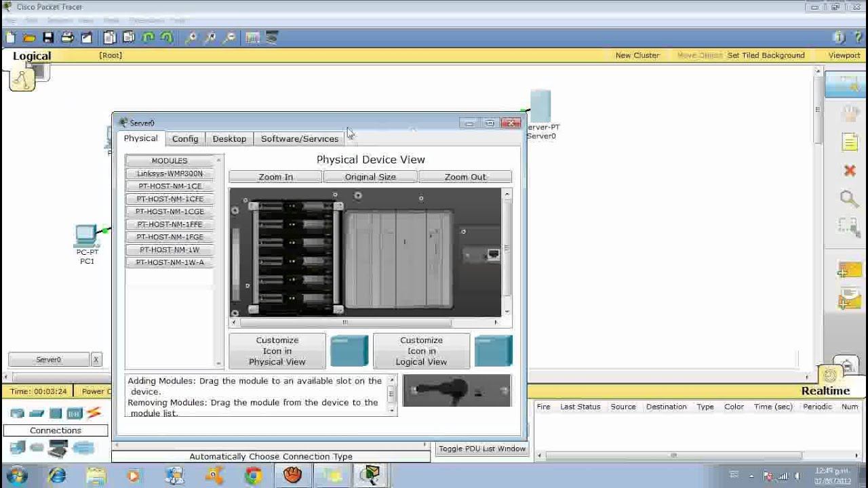
Task: Click the Undo arrow icon
Action: [148, 38]
